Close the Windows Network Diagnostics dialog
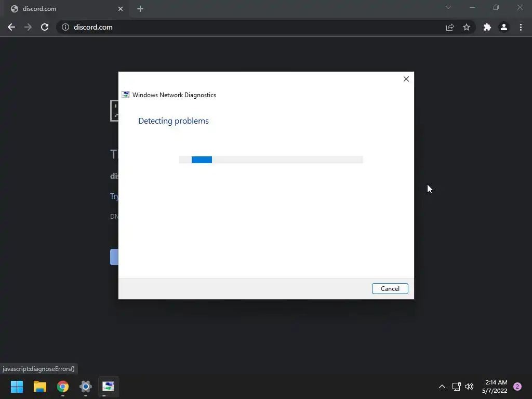 coord(406,79)
